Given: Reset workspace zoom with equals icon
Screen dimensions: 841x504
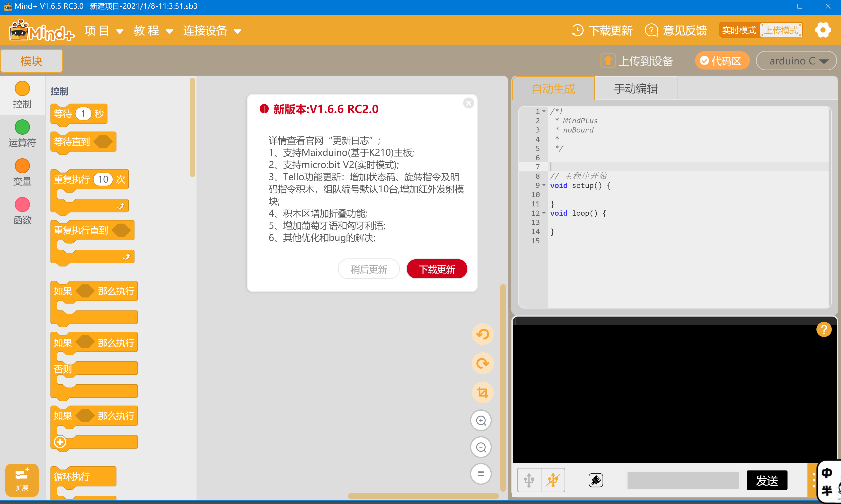Looking at the screenshot, I should pos(481,474).
